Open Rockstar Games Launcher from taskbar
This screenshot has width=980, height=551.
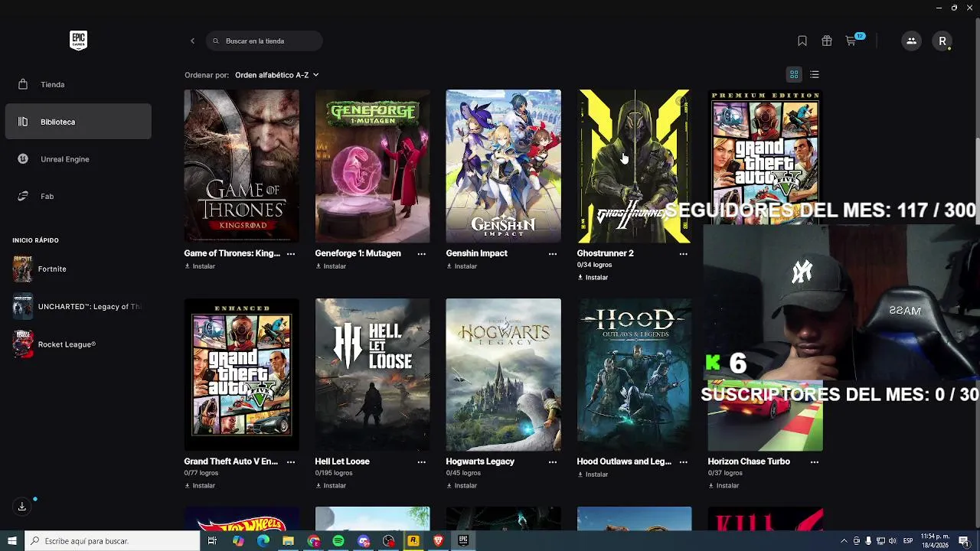(x=413, y=541)
